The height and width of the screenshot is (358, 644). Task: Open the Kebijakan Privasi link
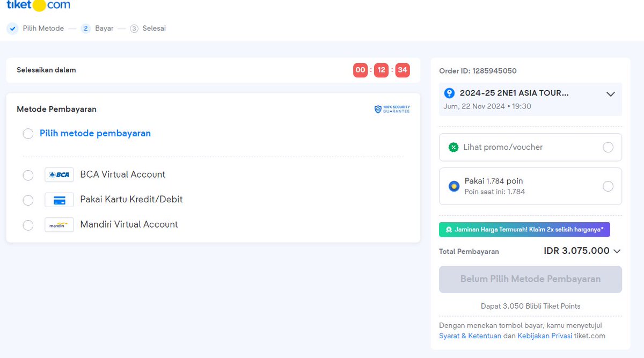(545, 336)
